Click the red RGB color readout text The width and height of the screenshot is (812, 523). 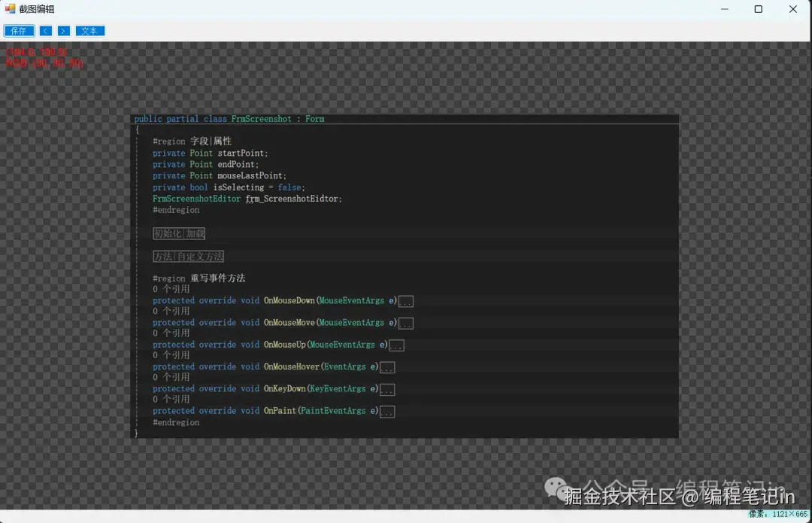click(44, 63)
